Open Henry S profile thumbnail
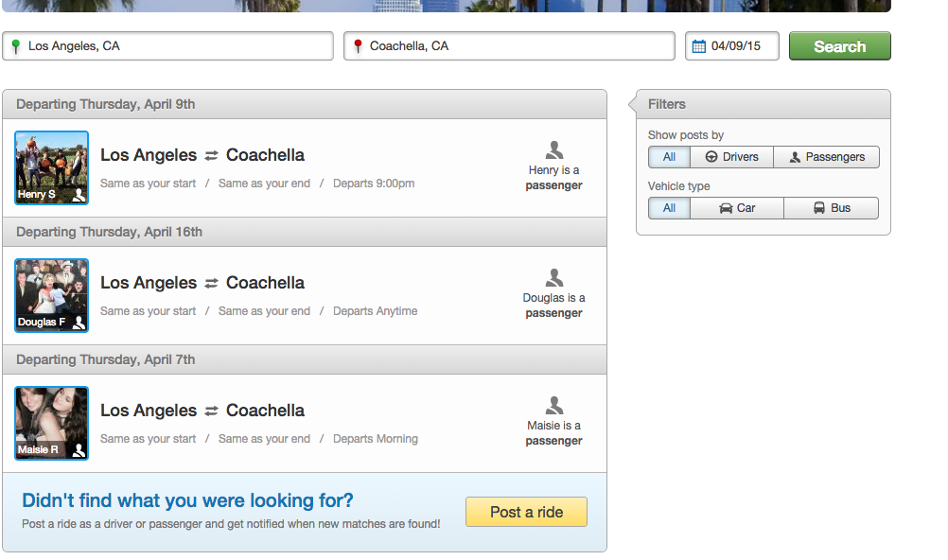This screenshot has height=560, width=948. pos(51,168)
